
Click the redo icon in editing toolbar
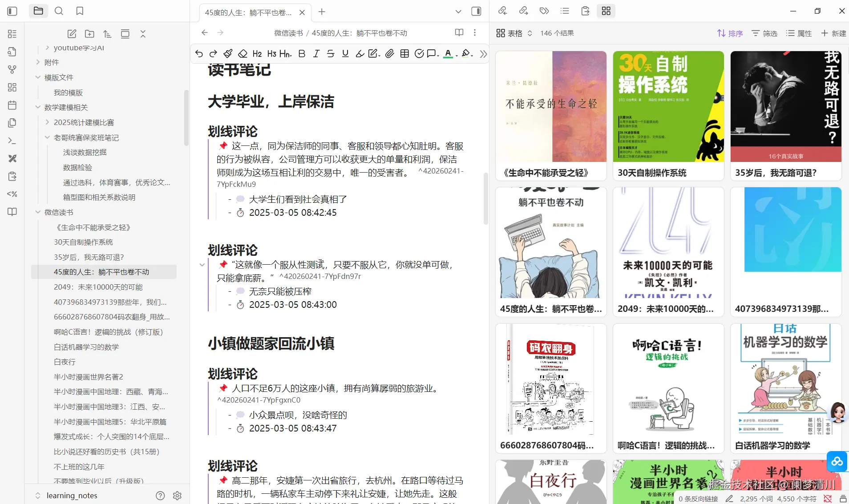point(213,54)
